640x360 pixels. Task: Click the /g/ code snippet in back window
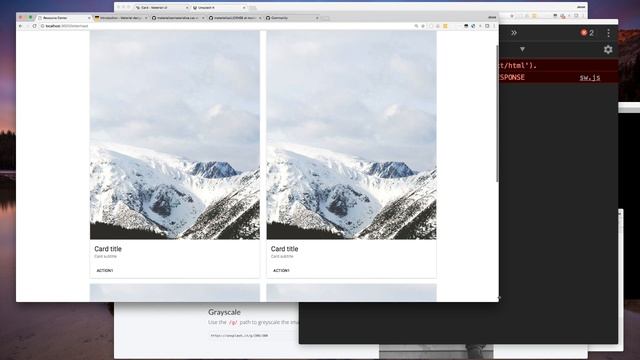tap(233, 322)
